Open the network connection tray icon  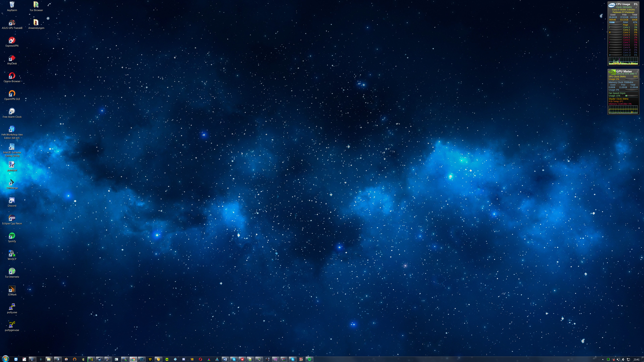click(x=629, y=359)
